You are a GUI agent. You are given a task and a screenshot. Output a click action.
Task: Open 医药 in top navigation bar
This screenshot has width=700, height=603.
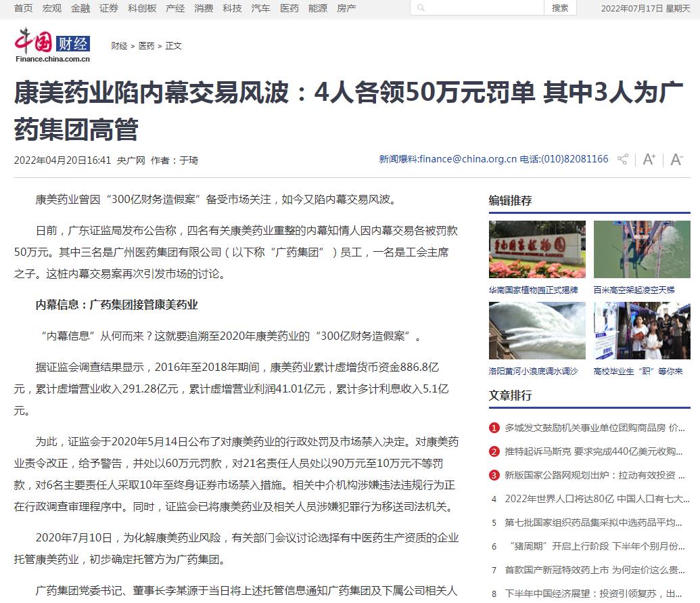[x=289, y=8]
